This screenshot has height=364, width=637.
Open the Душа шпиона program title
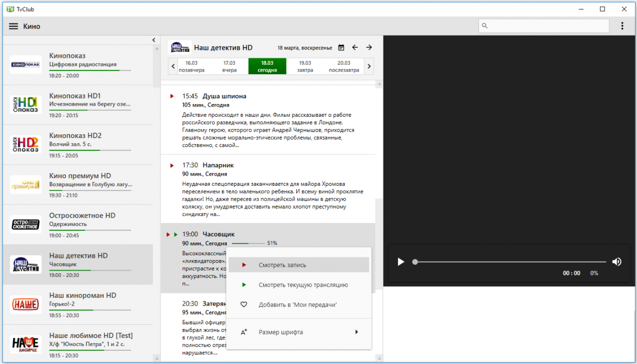[x=225, y=96]
